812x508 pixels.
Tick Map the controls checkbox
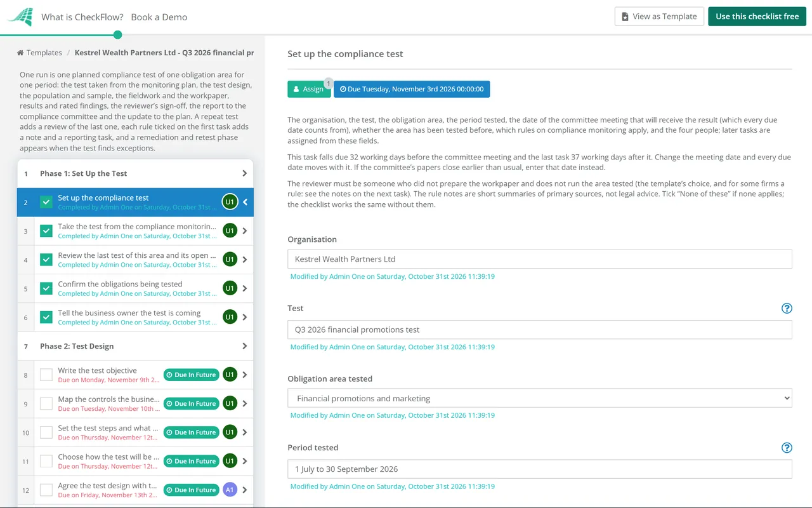coord(46,403)
